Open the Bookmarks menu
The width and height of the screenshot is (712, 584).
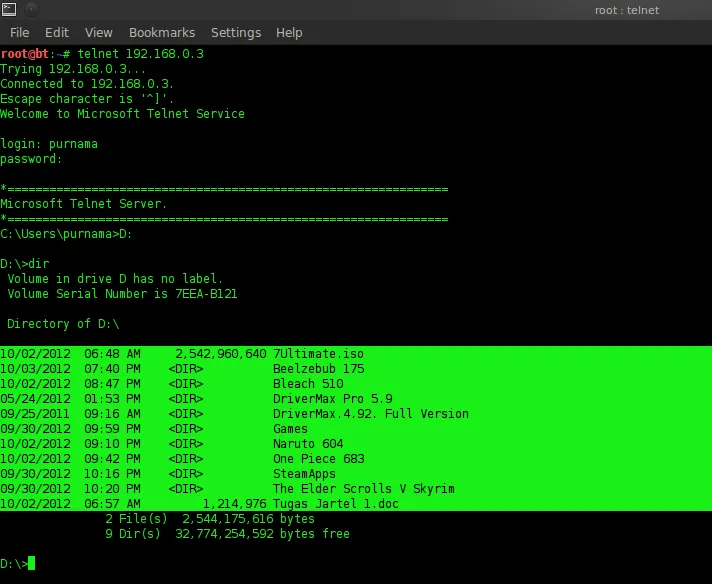(x=162, y=33)
